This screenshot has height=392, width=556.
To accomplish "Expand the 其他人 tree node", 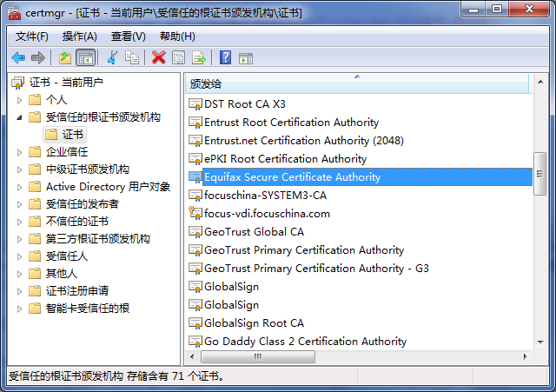I will [x=19, y=274].
